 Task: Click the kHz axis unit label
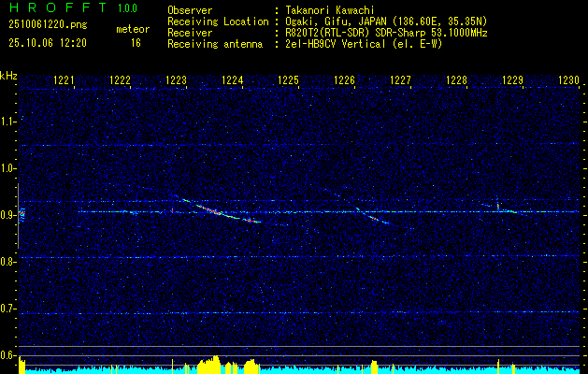(x=8, y=76)
